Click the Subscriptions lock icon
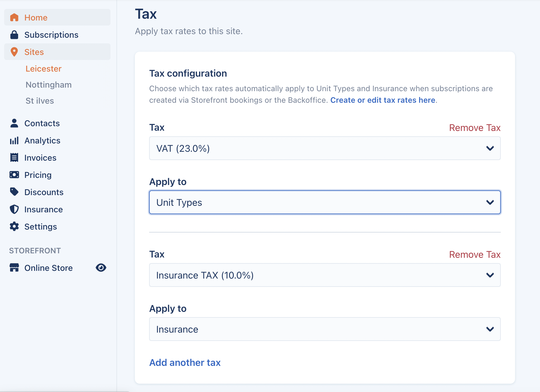Image resolution: width=540 pixels, height=392 pixels. click(14, 35)
